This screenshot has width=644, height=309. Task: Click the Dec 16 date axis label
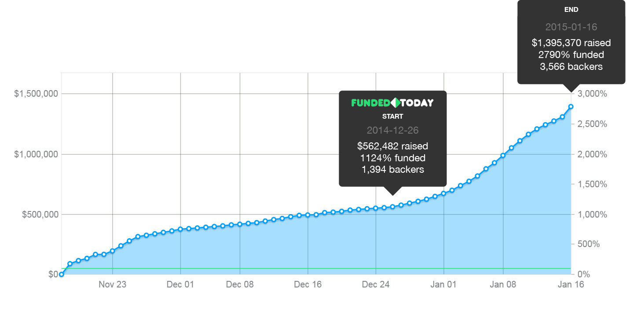307,284
